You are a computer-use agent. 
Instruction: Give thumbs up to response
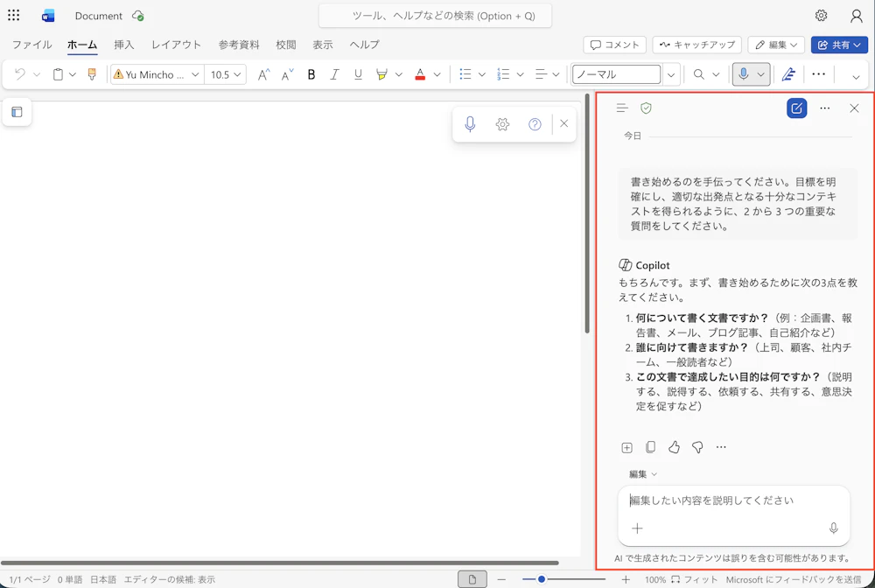click(x=674, y=447)
